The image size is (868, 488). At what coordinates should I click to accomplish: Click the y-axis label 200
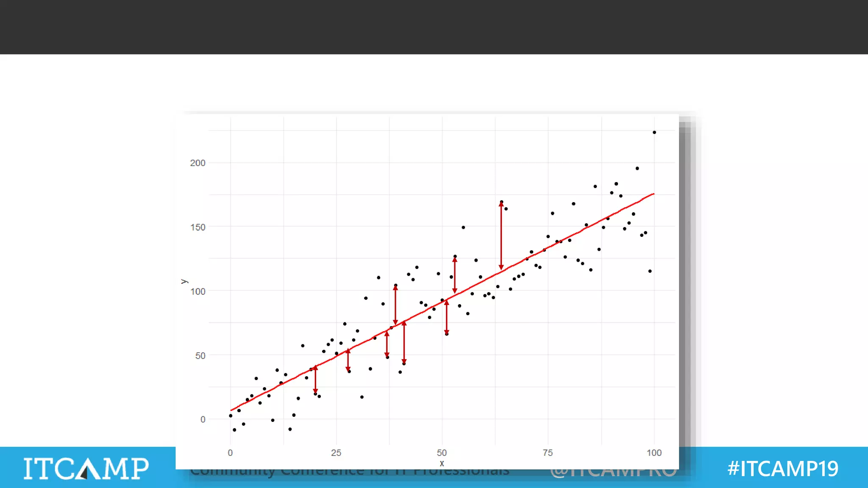(198, 163)
